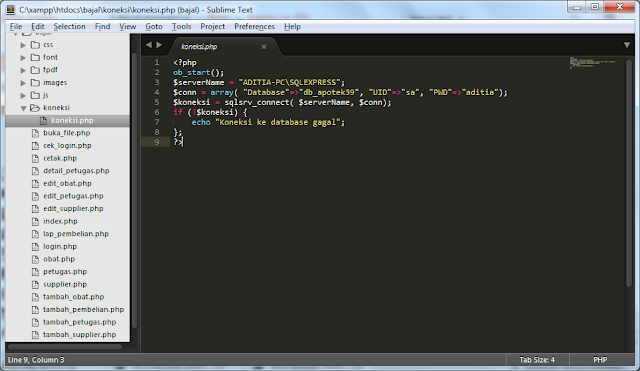The width and height of the screenshot is (640, 371).
Task: Open the tab list dropdown arrow
Action: tap(627, 45)
